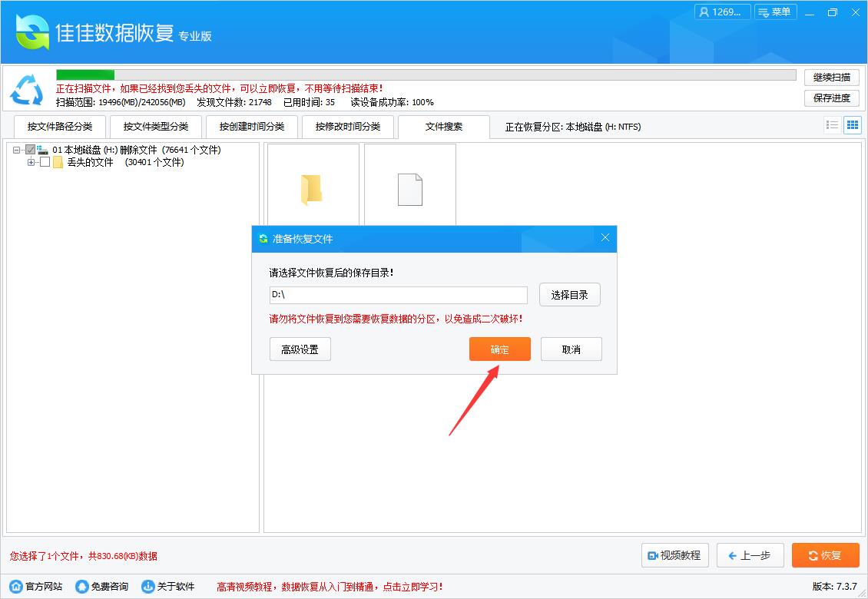868x599 pixels.
Task: Select the grid view icon
Action: tap(852, 124)
